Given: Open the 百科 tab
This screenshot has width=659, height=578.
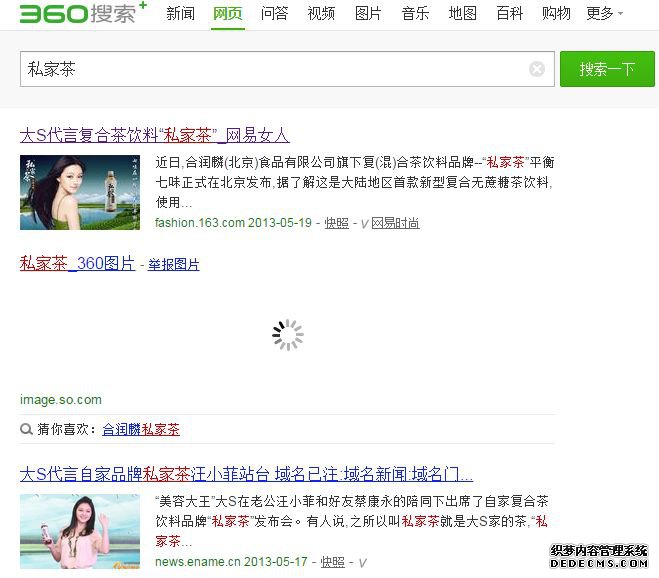Looking at the screenshot, I should pyautogui.click(x=509, y=13).
